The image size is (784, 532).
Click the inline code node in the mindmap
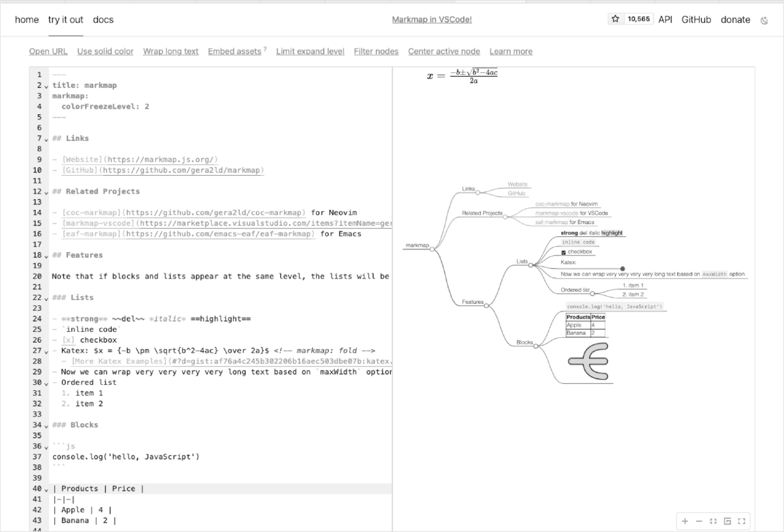click(x=578, y=242)
